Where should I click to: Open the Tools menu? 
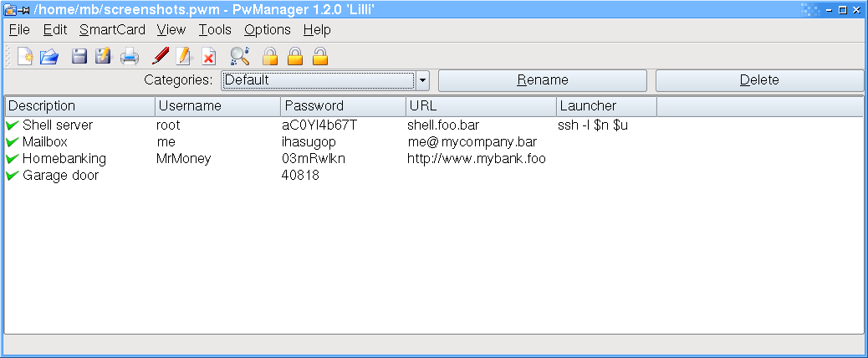coord(215,30)
